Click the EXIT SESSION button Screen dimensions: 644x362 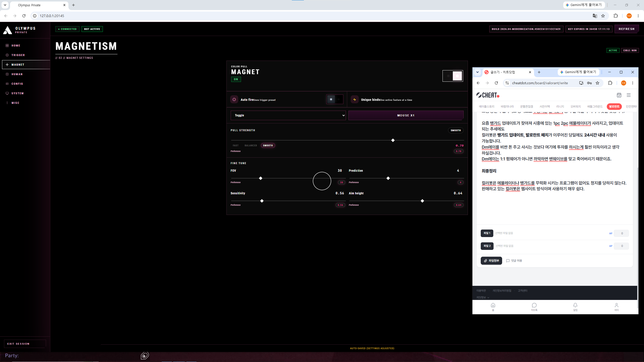coord(25,344)
